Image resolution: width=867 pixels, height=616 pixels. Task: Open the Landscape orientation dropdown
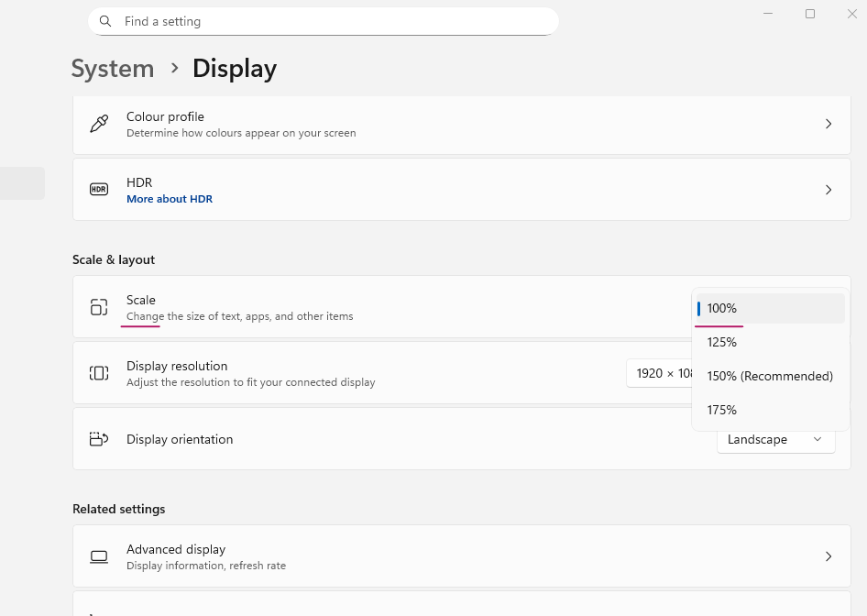click(775, 440)
